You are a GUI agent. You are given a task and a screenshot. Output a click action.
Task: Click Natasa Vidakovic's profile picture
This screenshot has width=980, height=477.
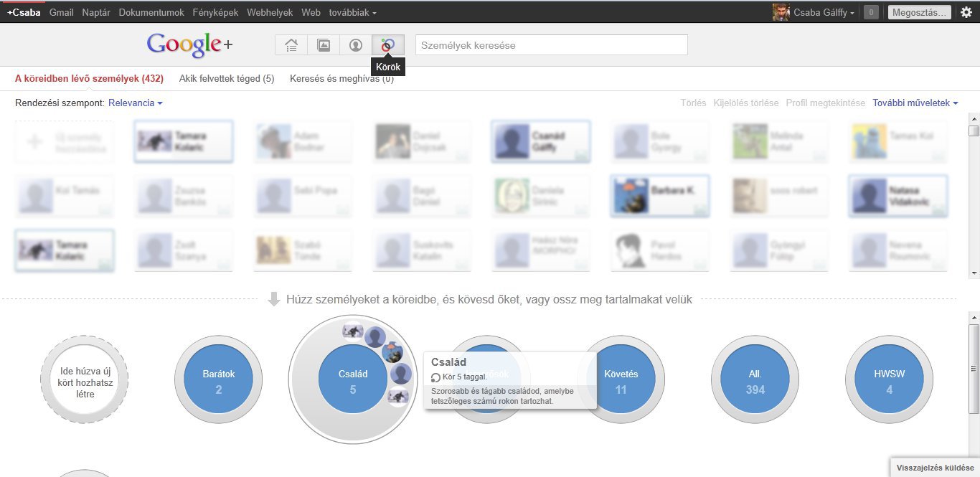click(x=869, y=196)
